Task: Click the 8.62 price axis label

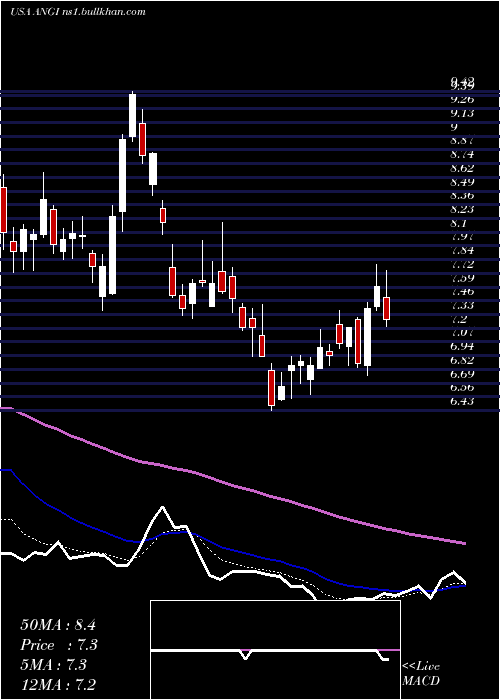Action: click(x=462, y=168)
